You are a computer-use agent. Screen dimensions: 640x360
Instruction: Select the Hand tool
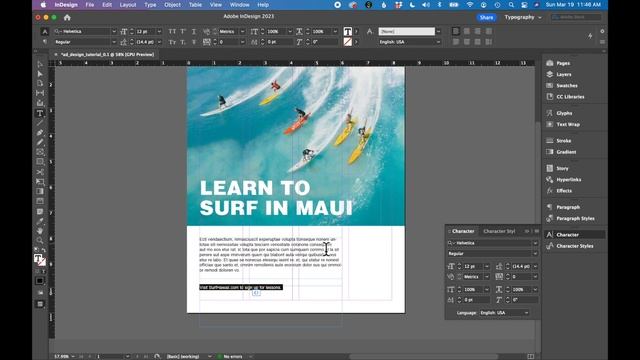40,231
